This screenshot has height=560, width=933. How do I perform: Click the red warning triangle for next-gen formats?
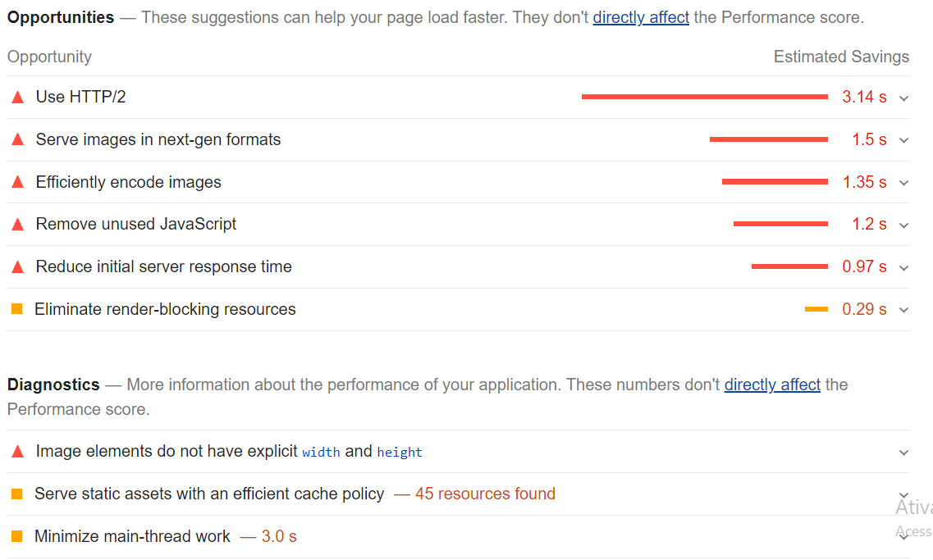click(x=18, y=139)
